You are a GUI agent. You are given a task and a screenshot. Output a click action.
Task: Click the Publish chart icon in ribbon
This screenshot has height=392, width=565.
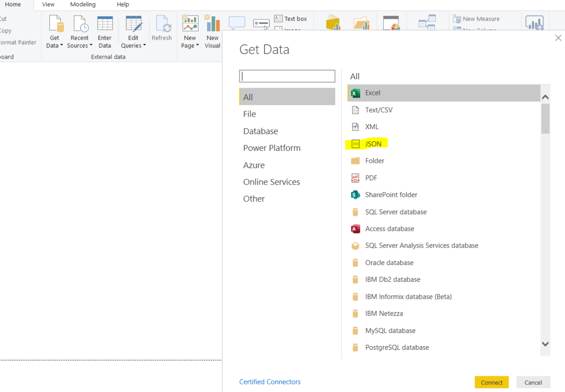[534, 23]
